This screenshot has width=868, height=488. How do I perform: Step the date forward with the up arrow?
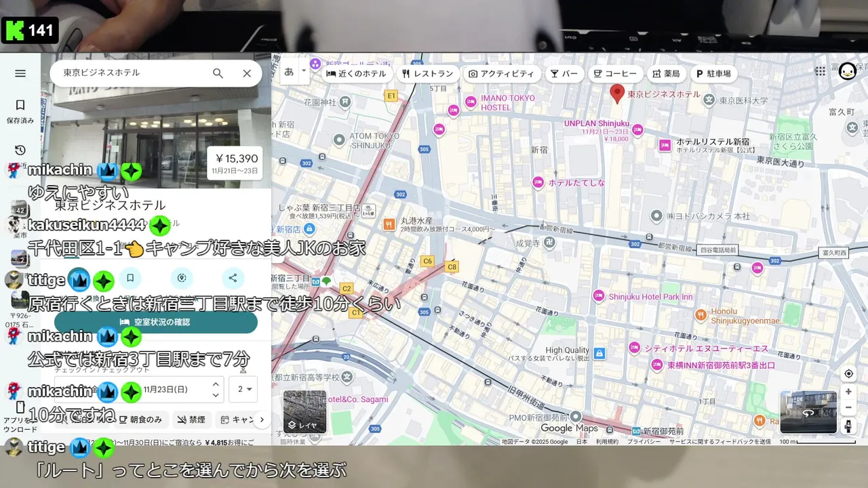(216, 384)
